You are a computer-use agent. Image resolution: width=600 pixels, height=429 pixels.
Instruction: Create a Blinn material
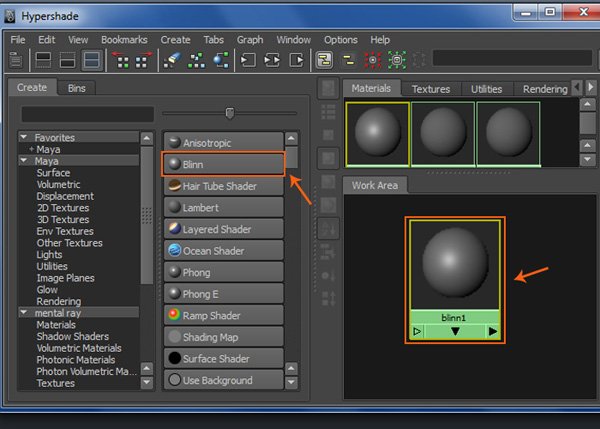223,164
